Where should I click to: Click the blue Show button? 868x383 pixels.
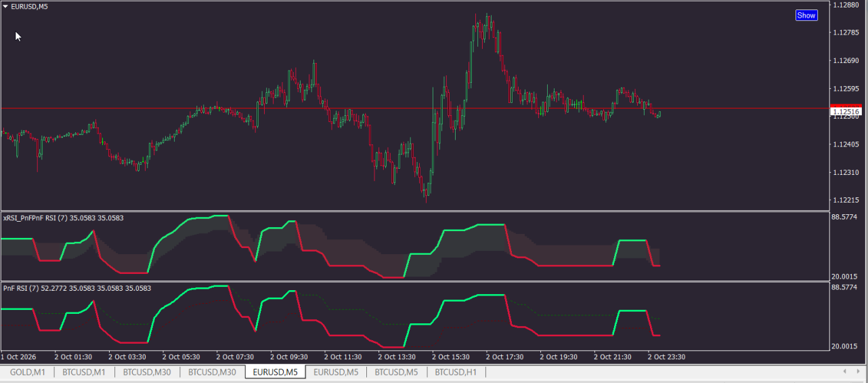coord(806,16)
